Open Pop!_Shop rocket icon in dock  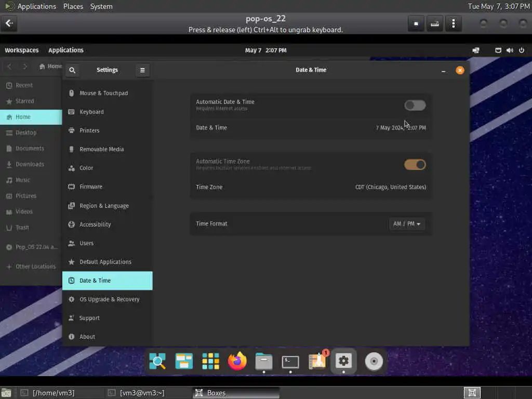(318, 361)
